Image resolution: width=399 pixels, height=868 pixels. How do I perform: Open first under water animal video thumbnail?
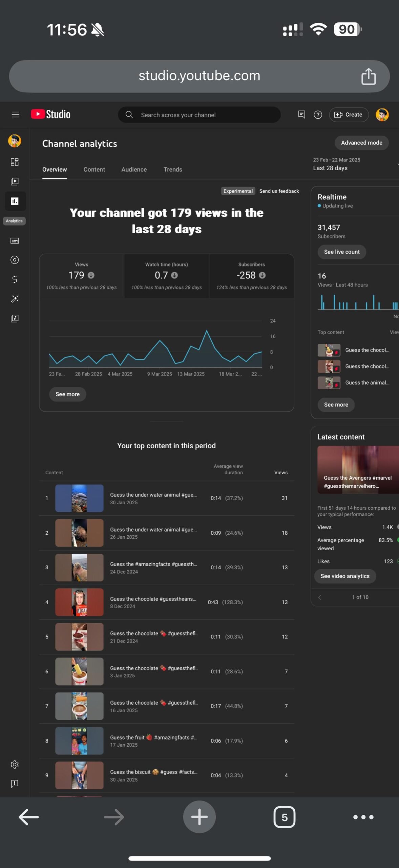pyautogui.click(x=79, y=498)
